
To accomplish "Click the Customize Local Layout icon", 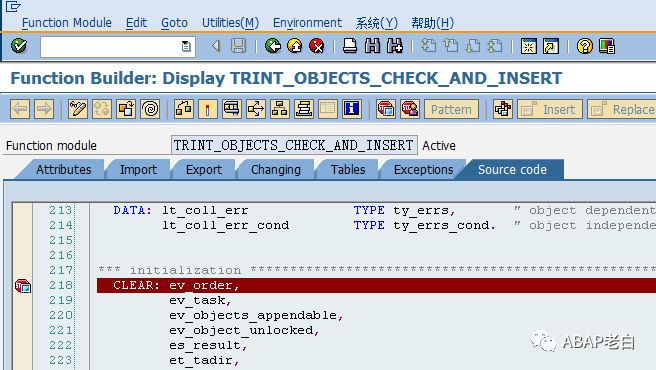I will (607, 46).
